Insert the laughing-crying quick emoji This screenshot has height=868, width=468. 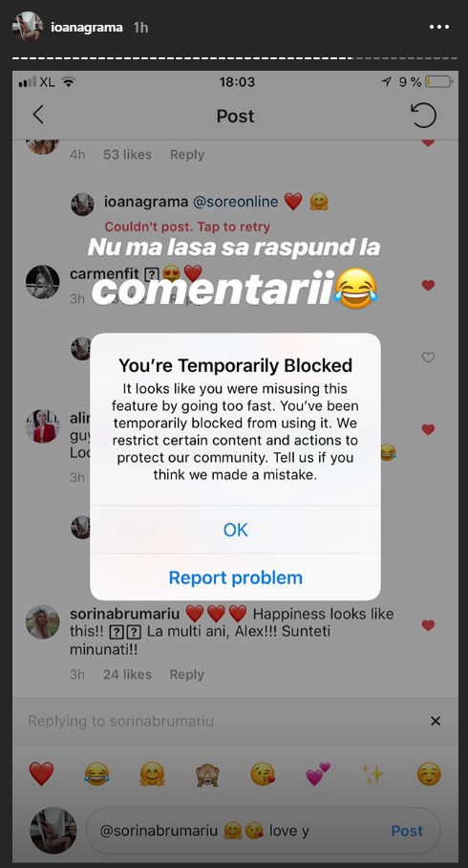click(x=96, y=774)
